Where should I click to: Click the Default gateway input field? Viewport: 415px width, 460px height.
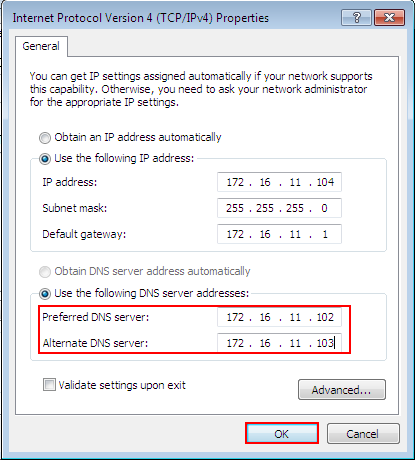(279, 234)
